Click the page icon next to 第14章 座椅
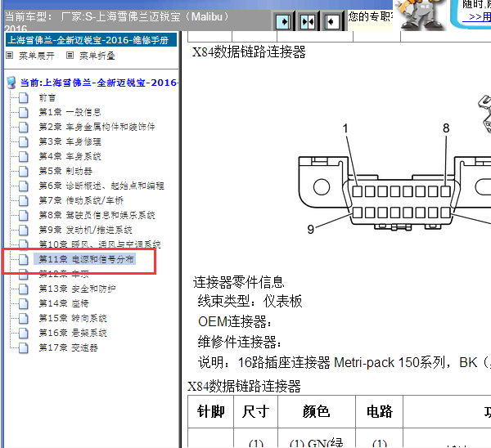 pyautogui.click(x=24, y=303)
